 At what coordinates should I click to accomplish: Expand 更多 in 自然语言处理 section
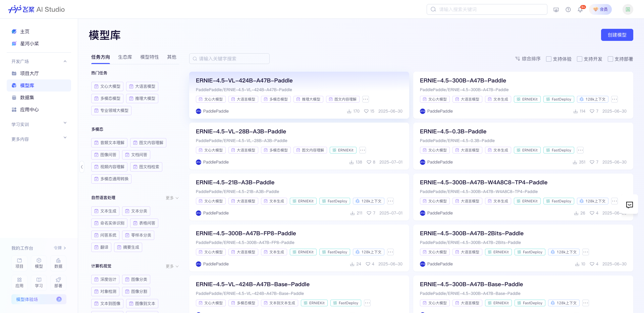click(172, 198)
